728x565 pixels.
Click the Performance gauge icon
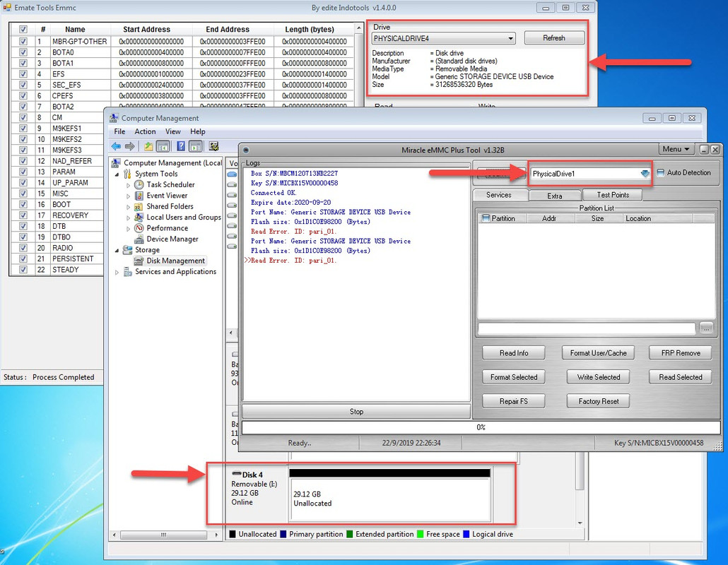(x=139, y=228)
